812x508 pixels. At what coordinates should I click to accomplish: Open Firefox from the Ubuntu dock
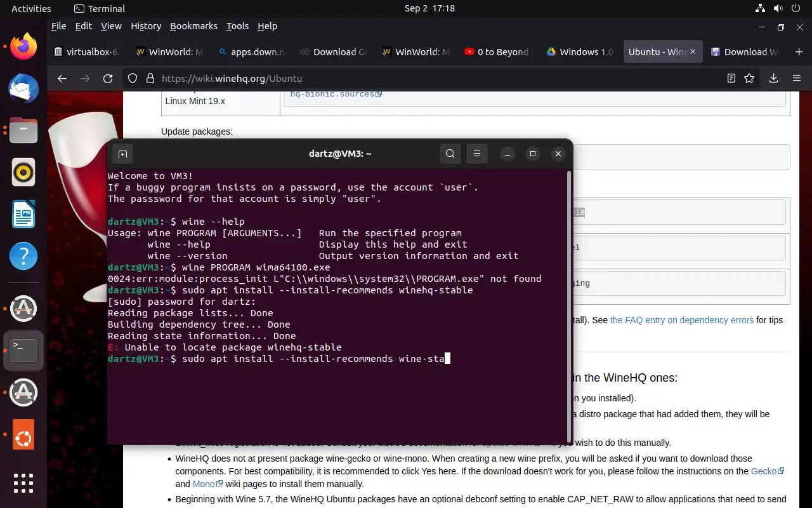pos(23,47)
